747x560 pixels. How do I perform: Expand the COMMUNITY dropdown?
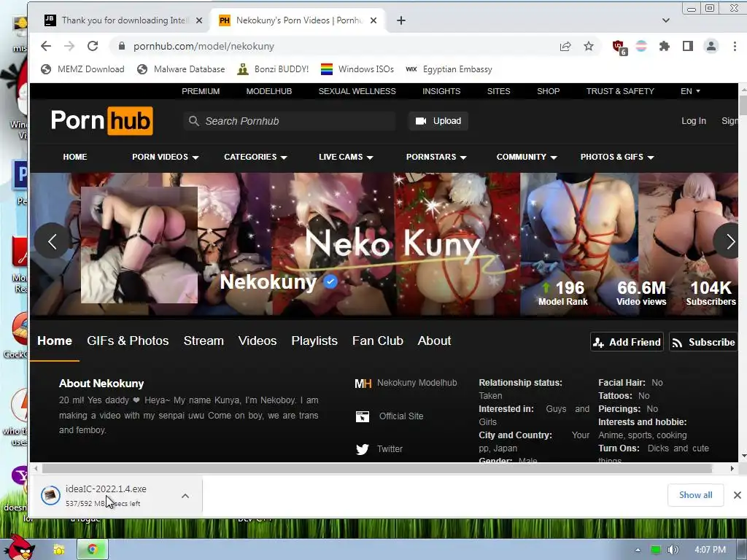coord(527,157)
